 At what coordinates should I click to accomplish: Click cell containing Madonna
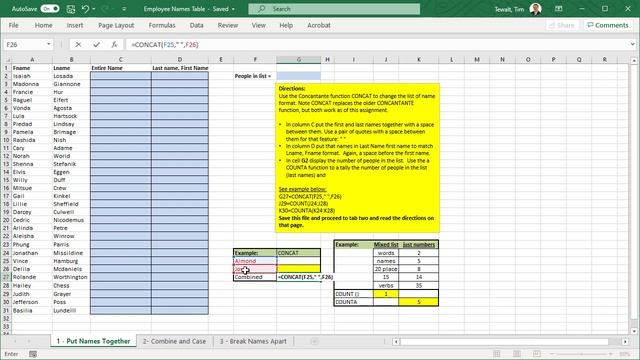tap(32, 84)
